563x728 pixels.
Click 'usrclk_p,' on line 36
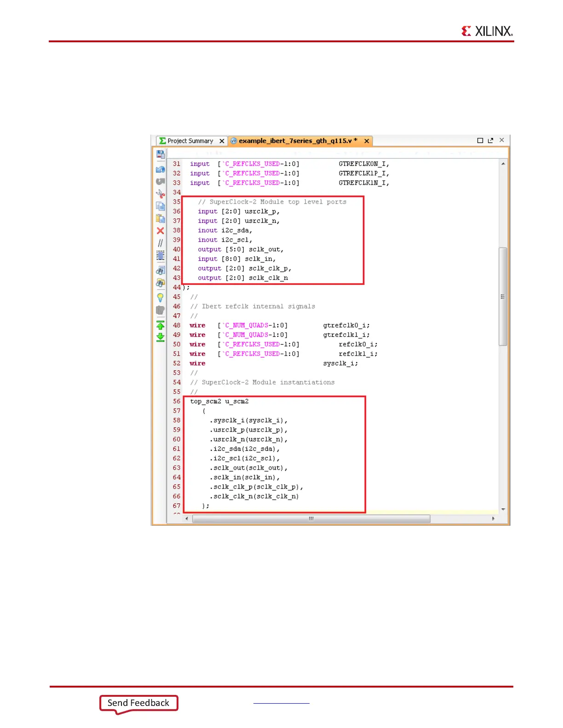coord(262,211)
